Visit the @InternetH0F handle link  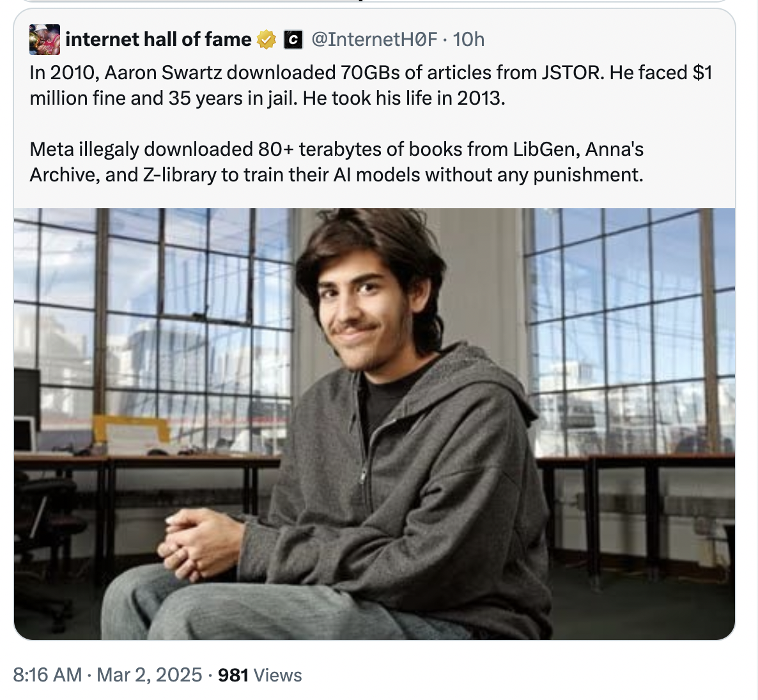(375, 40)
